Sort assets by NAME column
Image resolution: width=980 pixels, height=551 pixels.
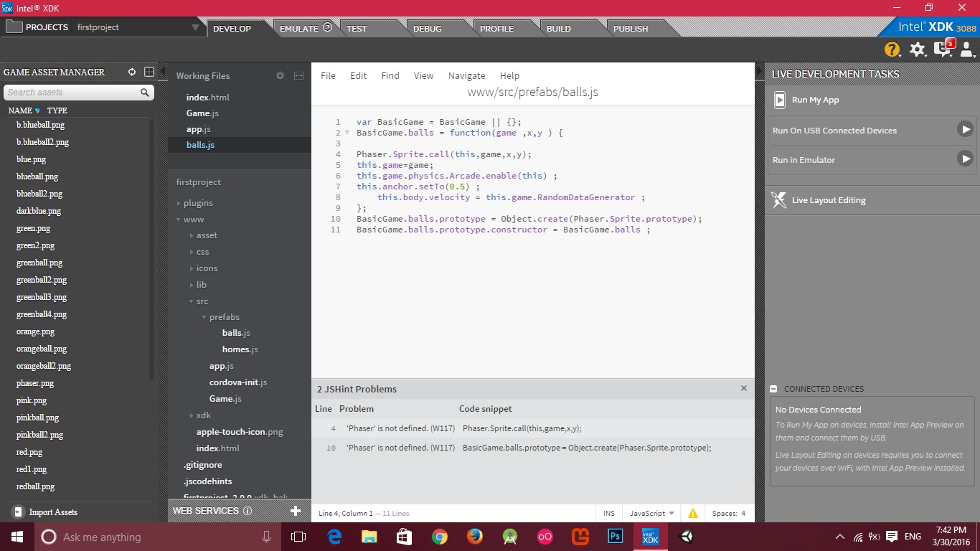pyautogui.click(x=20, y=110)
